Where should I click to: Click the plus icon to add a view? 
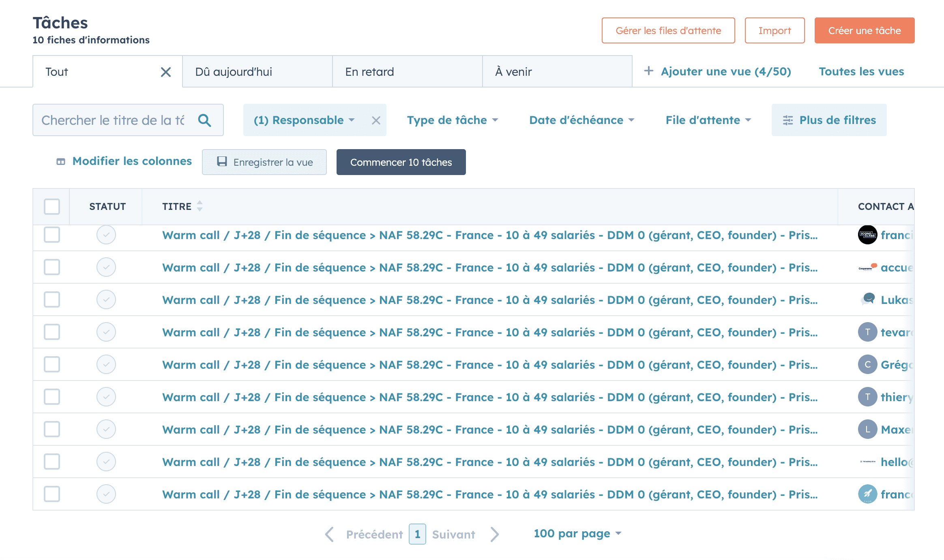(648, 71)
